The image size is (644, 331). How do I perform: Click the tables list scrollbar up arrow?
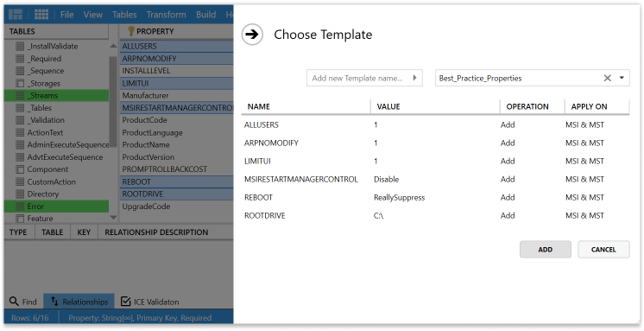(113, 46)
